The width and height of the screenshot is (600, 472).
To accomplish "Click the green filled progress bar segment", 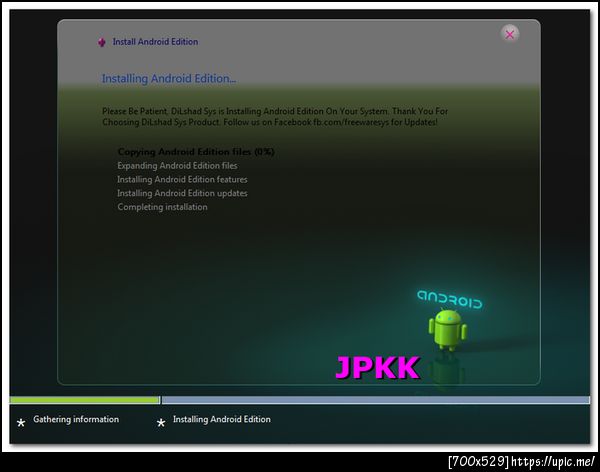I will (85, 400).
